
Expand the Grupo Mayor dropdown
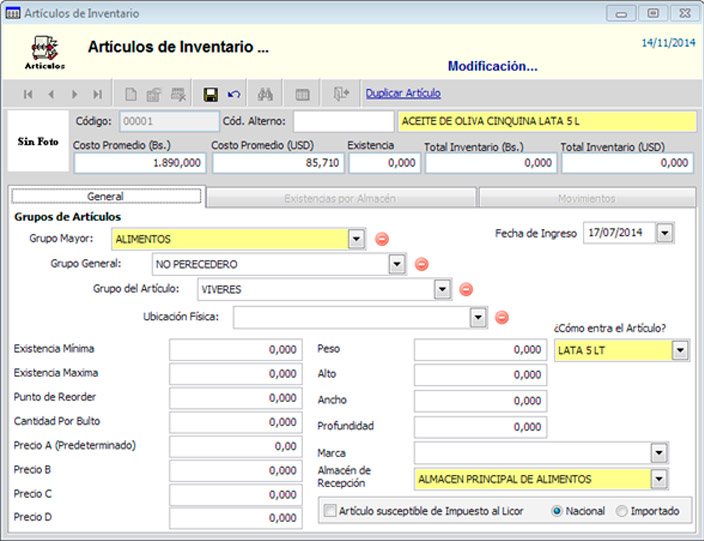pyautogui.click(x=357, y=239)
